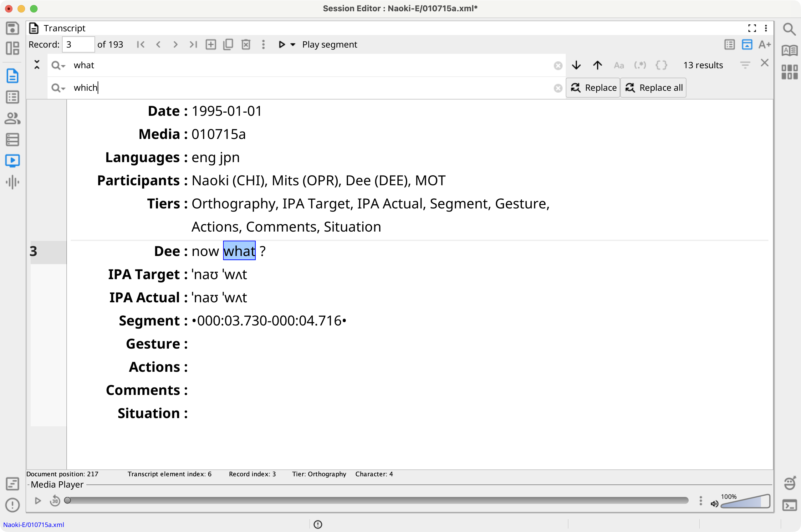801x532 pixels.
Task: Jump to last record button
Action: pos(193,44)
